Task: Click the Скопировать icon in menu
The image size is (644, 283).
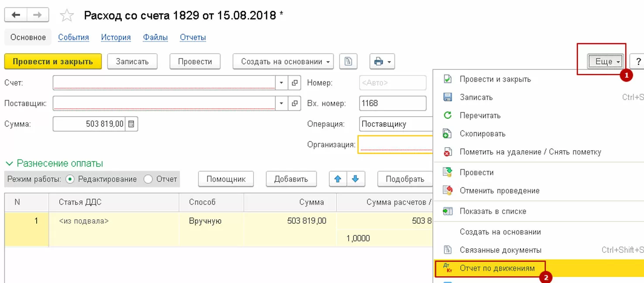Action: pyautogui.click(x=448, y=134)
